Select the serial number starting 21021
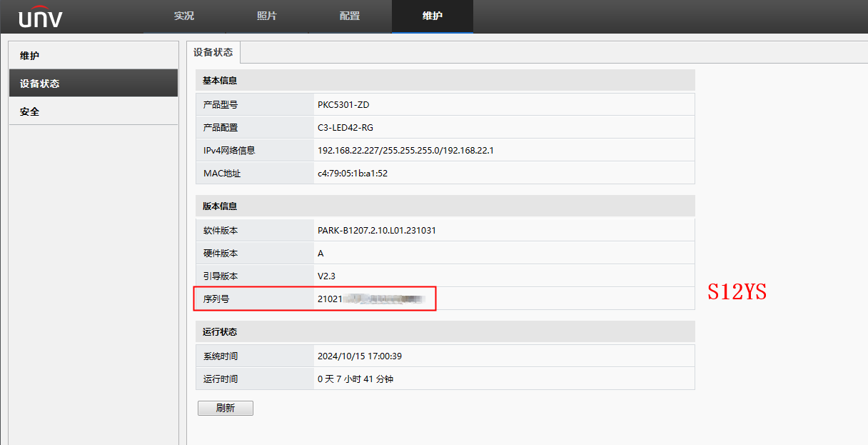Screen dimensions: 868x445 pos(373,299)
